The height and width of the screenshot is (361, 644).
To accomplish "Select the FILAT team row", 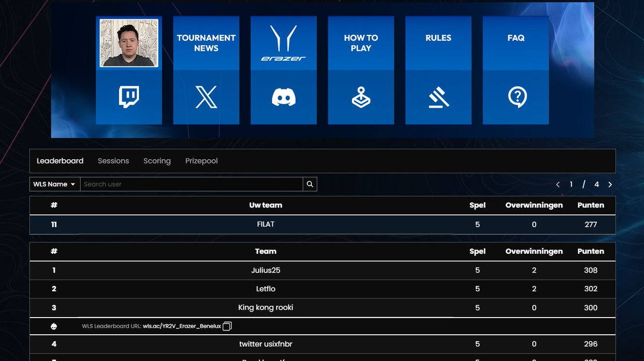I will [323, 225].
